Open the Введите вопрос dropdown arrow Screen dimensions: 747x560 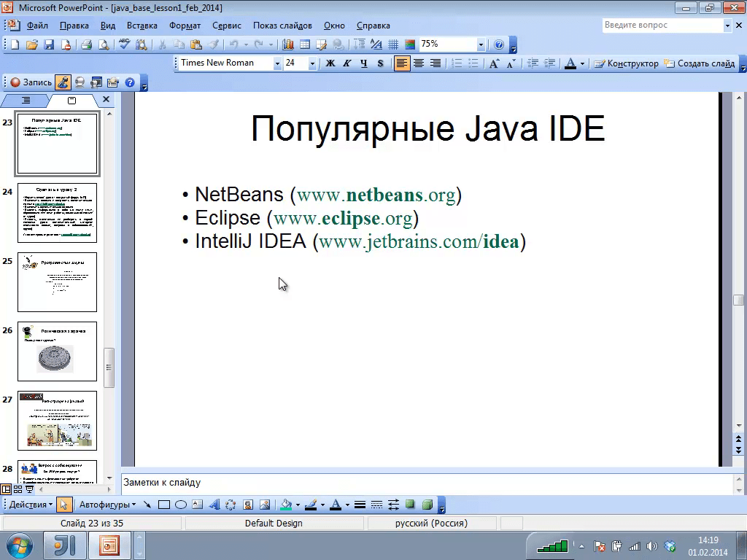727,26
